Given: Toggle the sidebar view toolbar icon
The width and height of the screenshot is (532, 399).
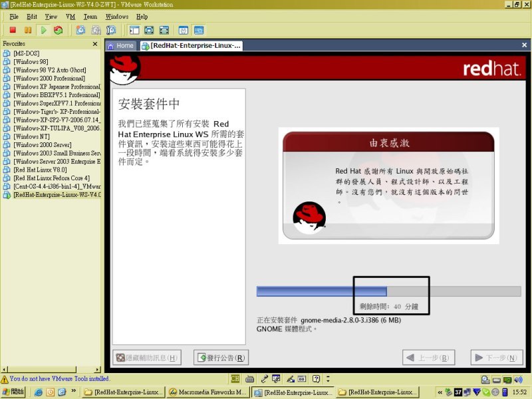Looking at the screenshot, I should 134,30.
